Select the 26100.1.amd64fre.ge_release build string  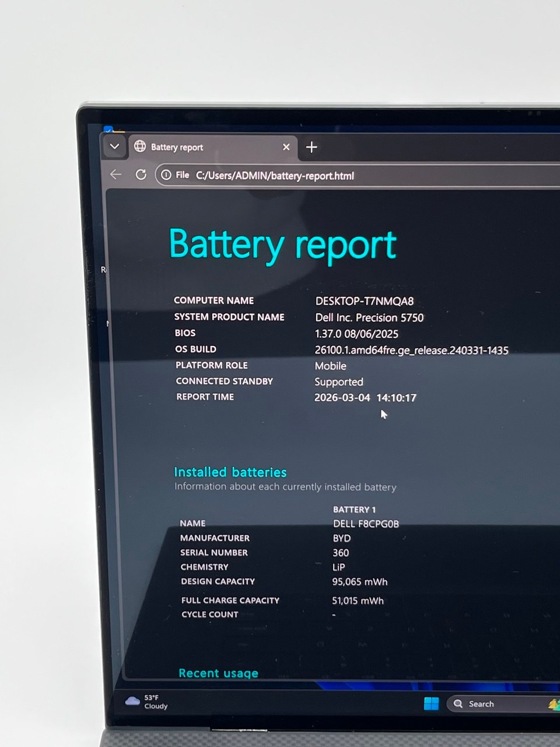tap(411, 350)
